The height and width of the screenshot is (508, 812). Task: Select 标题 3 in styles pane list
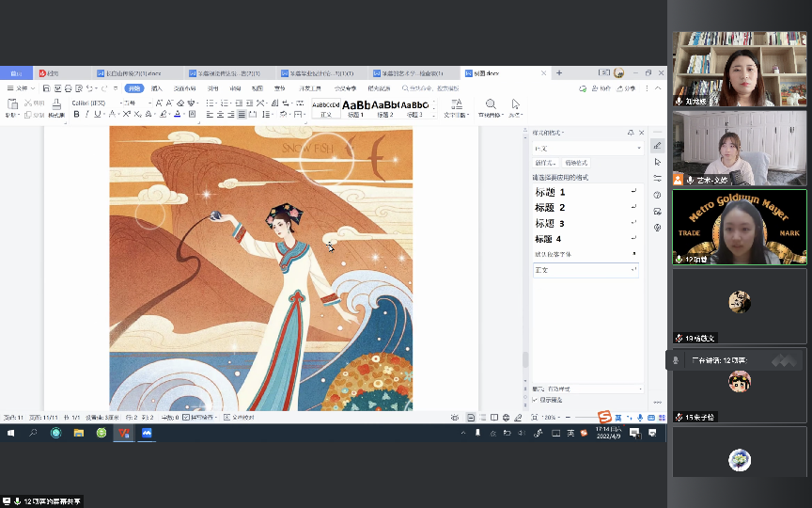[586, 223]
